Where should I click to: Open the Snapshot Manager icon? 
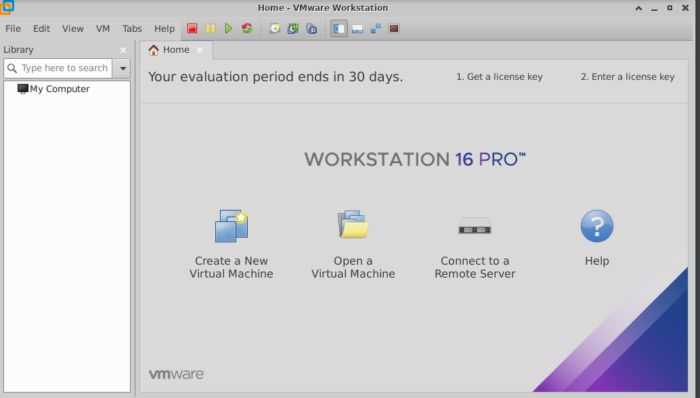click(x=312, y=29)
